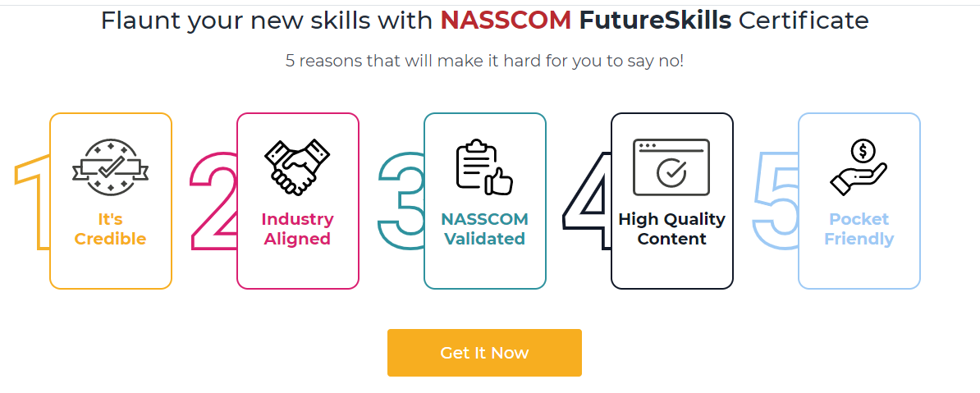980x393 pixels.
Task: Click the large teal number 3
Action: [400, 205]
